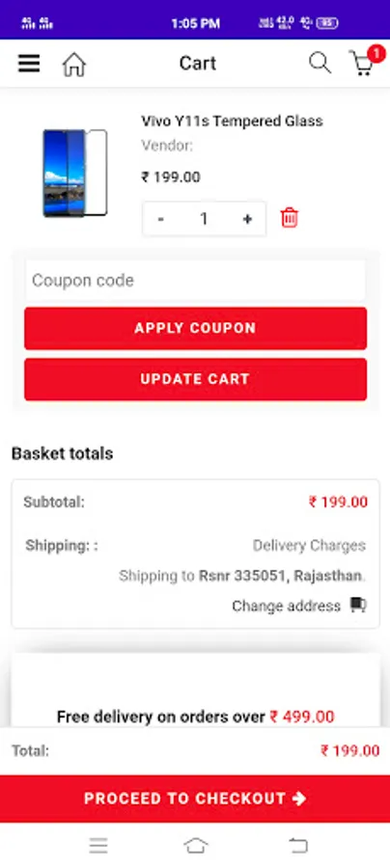Open the cart icon with badge
Image resolution: width=390 pixels, height=868 pixels.
click(366, 62)
